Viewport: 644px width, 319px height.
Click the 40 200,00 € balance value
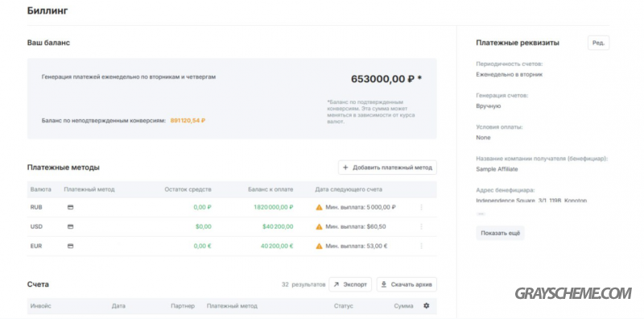click(277, 246)
